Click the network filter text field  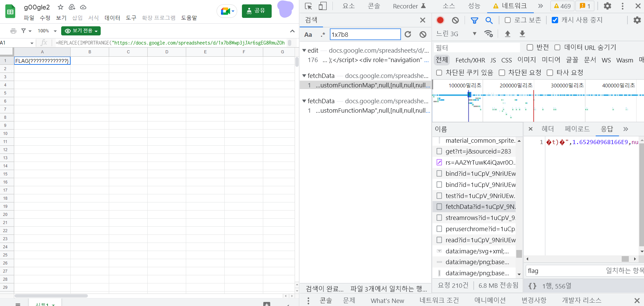[x=477, y=48]
